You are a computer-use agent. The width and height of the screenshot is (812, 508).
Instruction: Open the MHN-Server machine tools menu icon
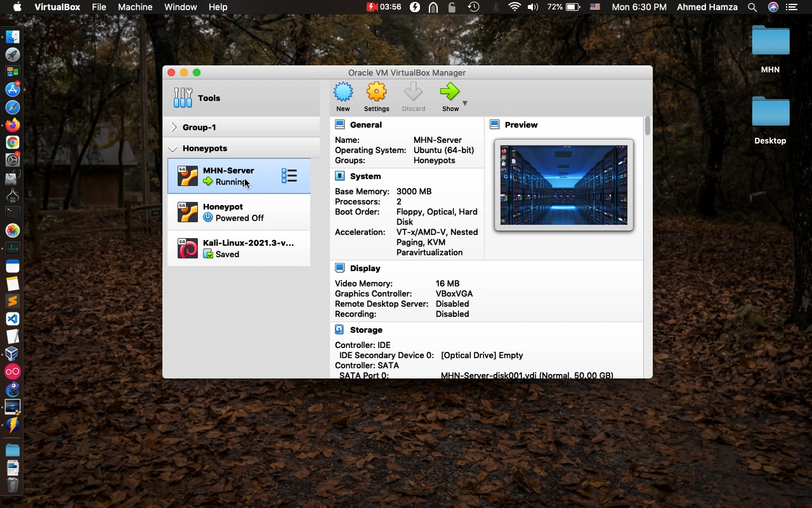289,176
